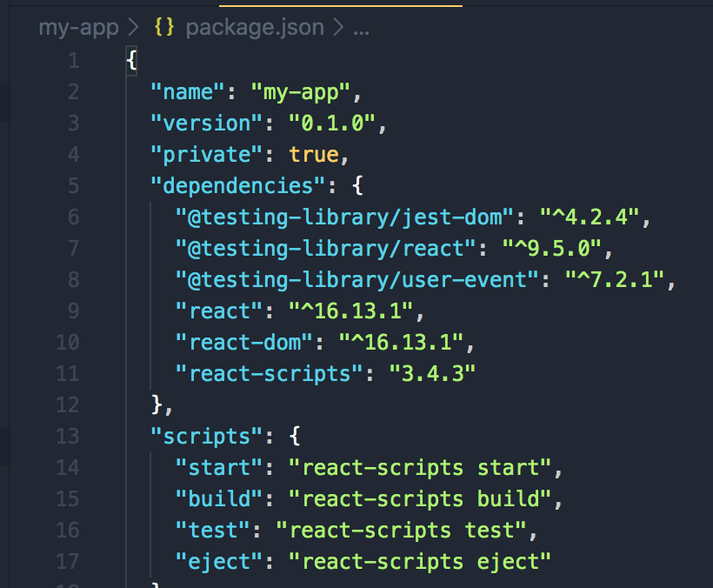
Task: Click the "^7.2.1" version value
Action: [615, 280]
